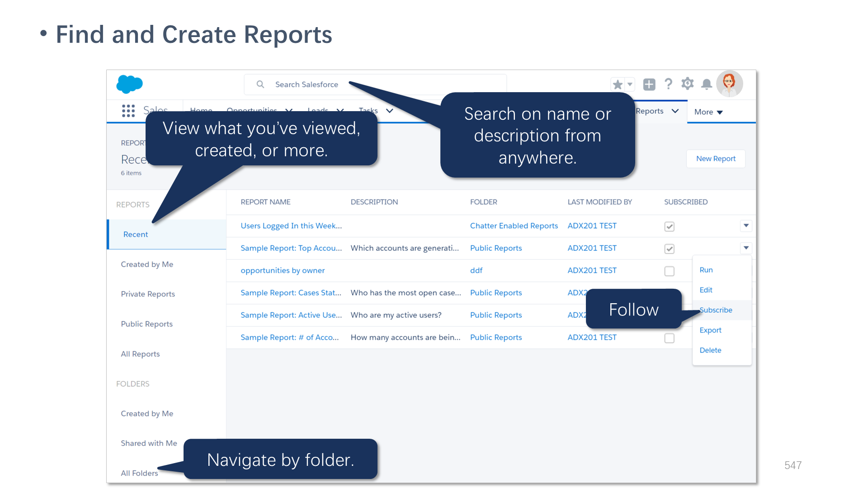Open the Setup gear icon
This screenshot has height=488, width=868.
pos(688,84)
